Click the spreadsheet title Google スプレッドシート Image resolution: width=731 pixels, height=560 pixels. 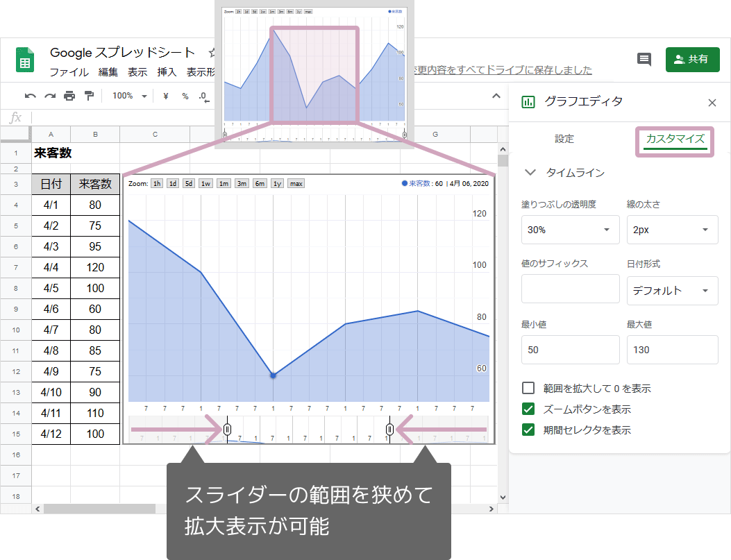click(x=122, y=53)
